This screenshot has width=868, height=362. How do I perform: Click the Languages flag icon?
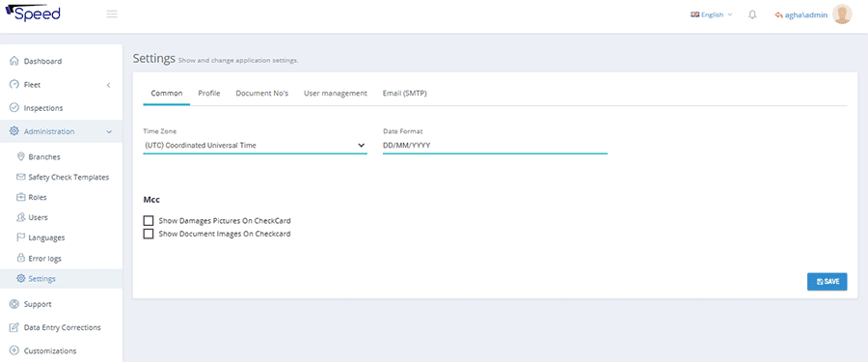pyautogui.click(x=21, y=237)
